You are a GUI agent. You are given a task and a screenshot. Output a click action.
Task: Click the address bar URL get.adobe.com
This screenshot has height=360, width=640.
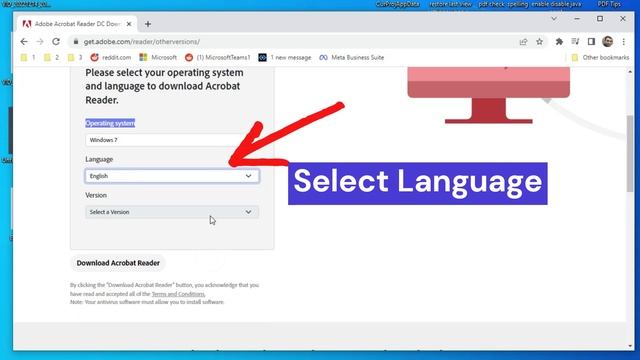click(142, 42)
